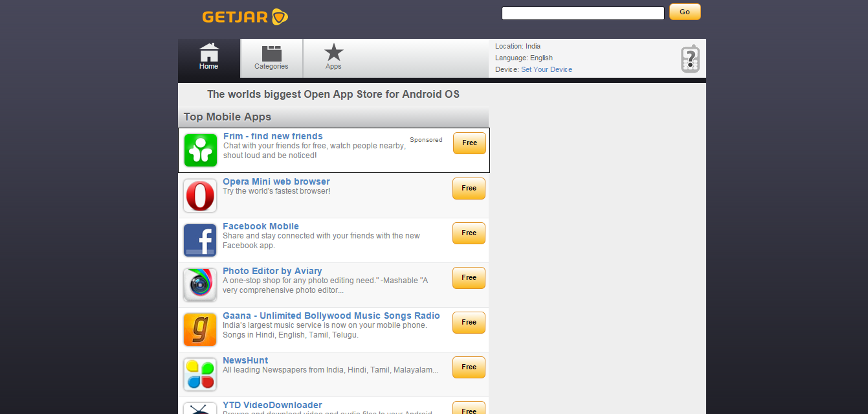Click the Opera Mini app icon

tap(200, 196)
